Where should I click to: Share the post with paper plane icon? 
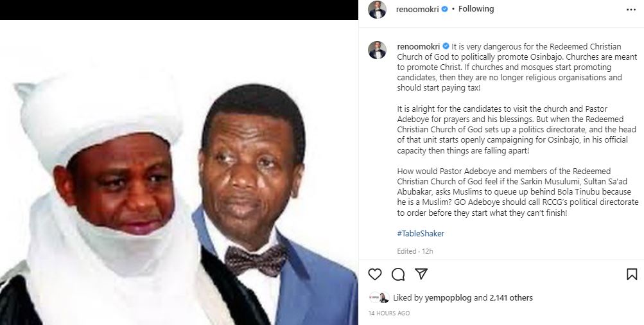coord(421,274)
